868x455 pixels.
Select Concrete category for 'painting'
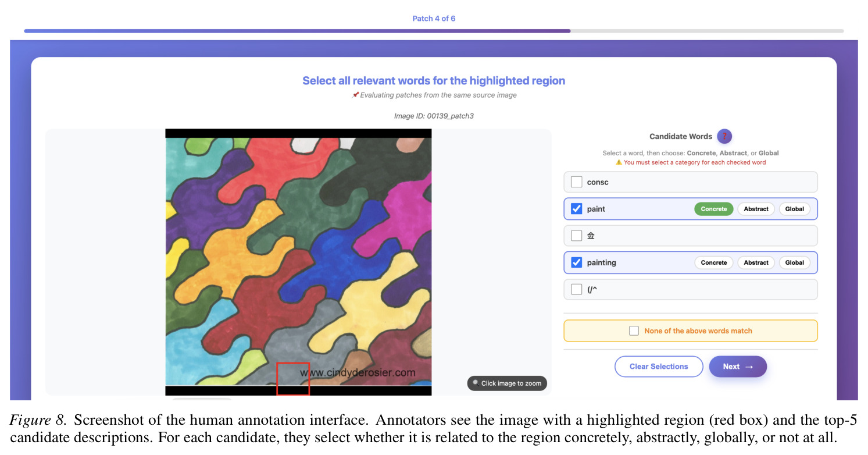(713, 262)
